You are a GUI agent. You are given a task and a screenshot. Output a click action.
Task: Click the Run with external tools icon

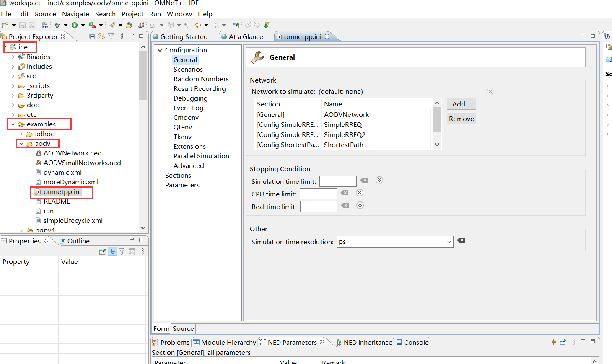click(92, 25)
